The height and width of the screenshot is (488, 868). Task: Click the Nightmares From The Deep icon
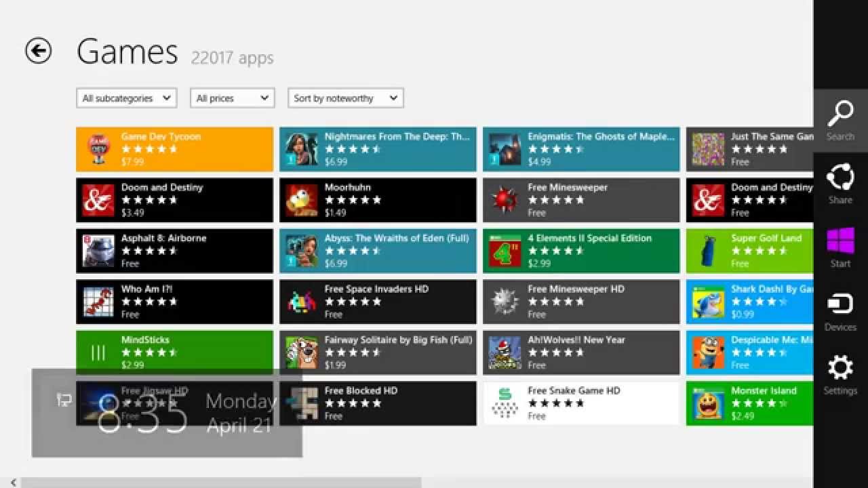click(x=302, y=149)
